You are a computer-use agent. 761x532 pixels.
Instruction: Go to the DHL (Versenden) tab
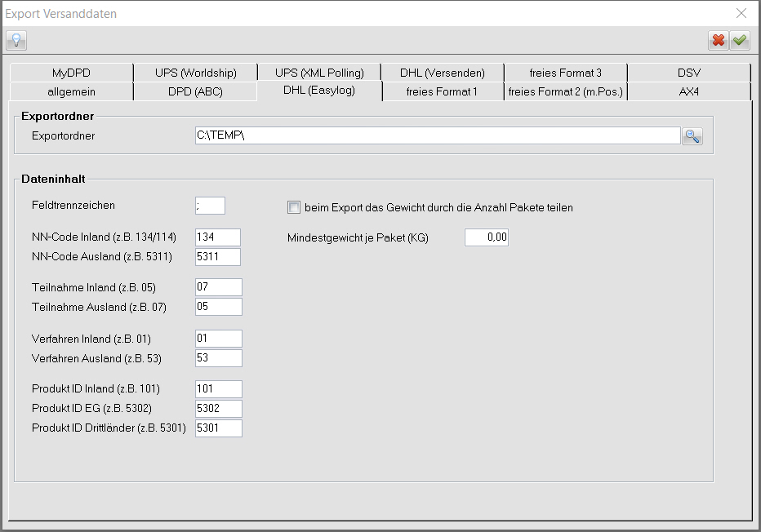point(442,73)
